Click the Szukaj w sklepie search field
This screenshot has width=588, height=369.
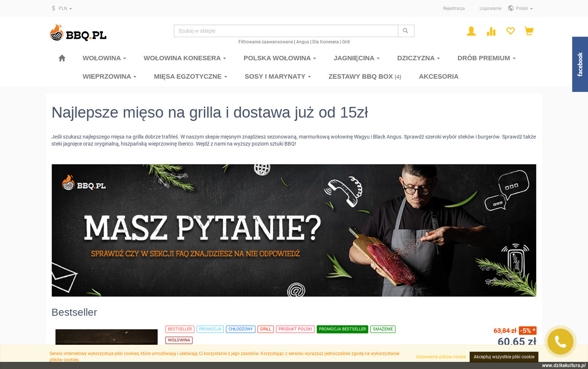point(285,31)
